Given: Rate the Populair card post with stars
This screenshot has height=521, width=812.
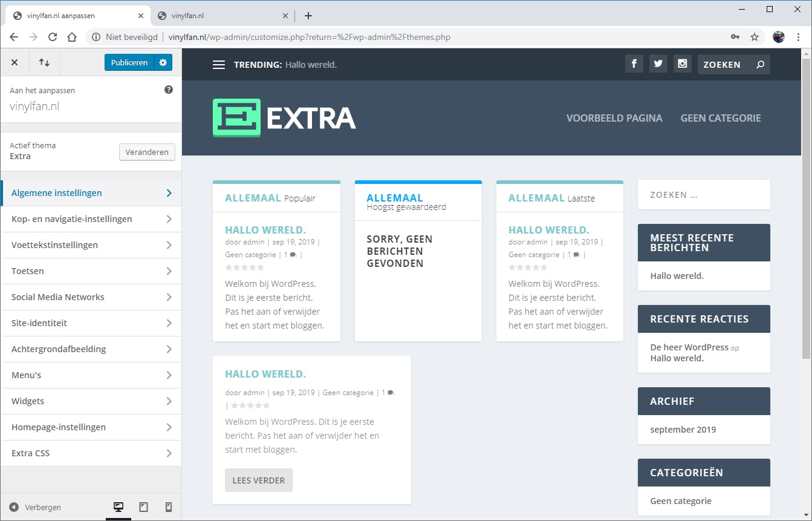Looking at the screenshot, I should (x=245, y=267).
